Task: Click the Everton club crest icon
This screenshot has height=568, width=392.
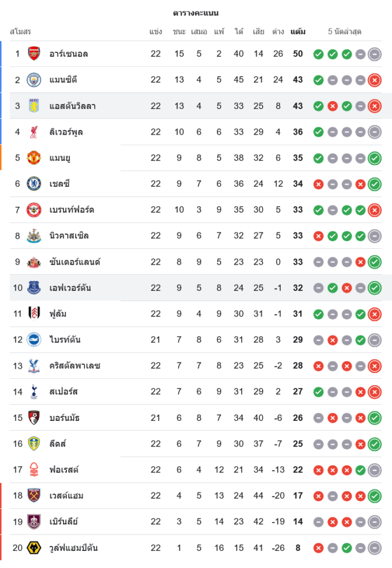Action: 34,287
